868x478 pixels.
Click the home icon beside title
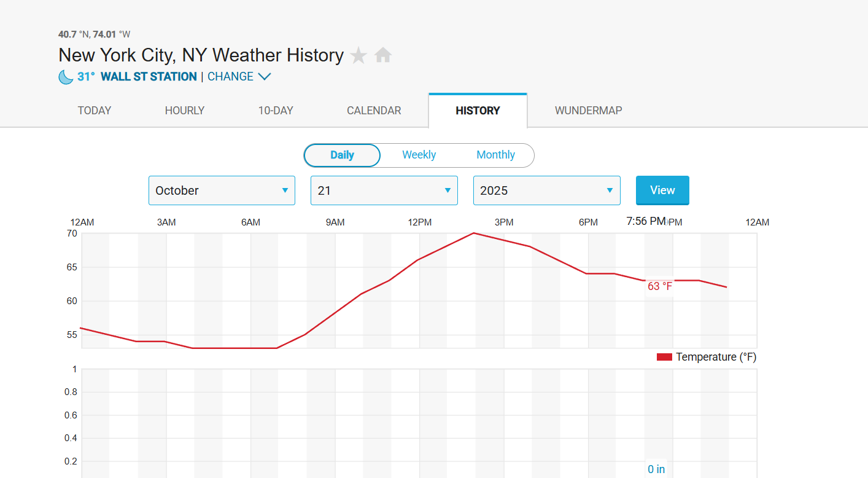pyautogui.click(x=383, y=55)
